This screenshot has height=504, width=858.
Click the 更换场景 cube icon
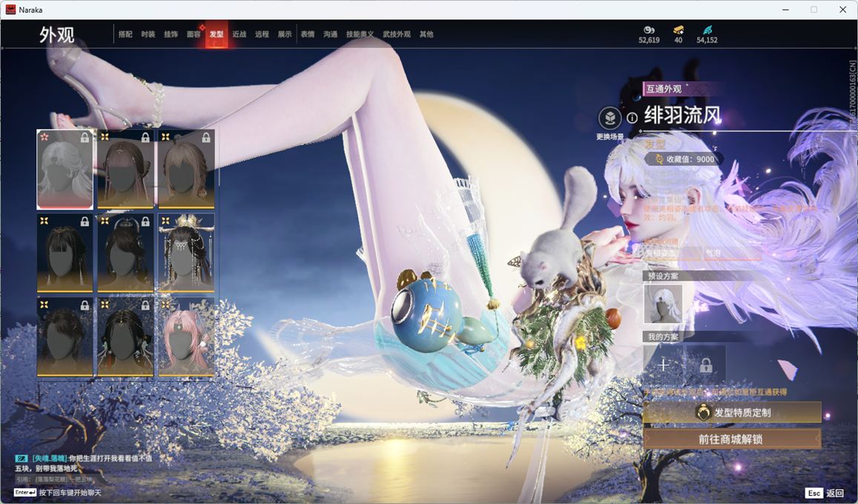tap(610, 118)
